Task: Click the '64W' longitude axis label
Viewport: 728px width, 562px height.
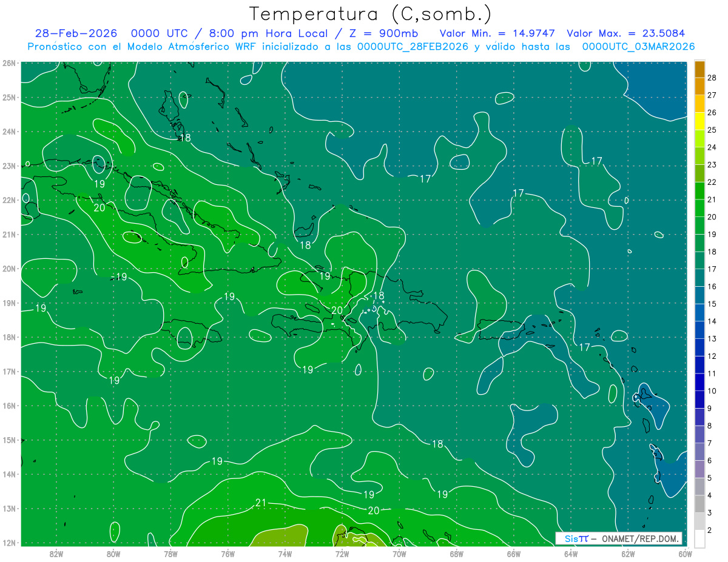Action: click(570, 554)
